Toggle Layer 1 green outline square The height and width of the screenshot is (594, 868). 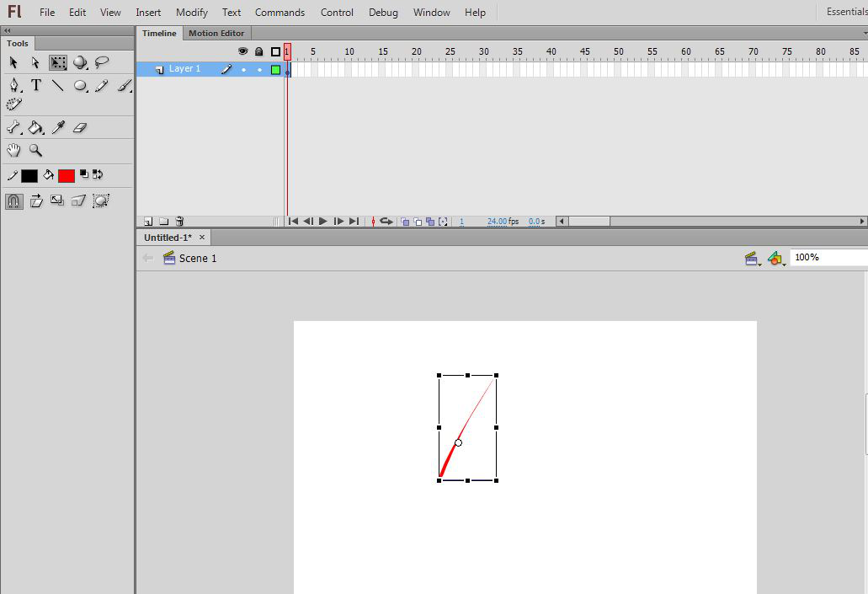pos(275,69)
